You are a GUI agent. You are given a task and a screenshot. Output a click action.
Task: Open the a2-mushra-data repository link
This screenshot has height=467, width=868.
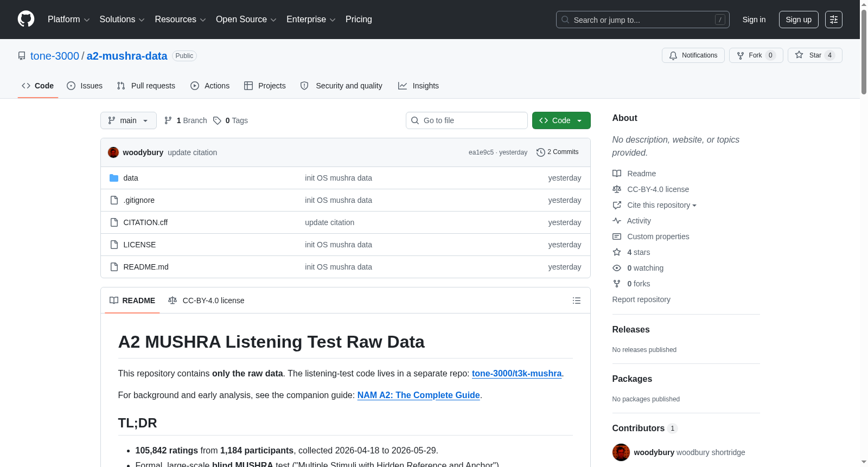[x=127, y=56]
